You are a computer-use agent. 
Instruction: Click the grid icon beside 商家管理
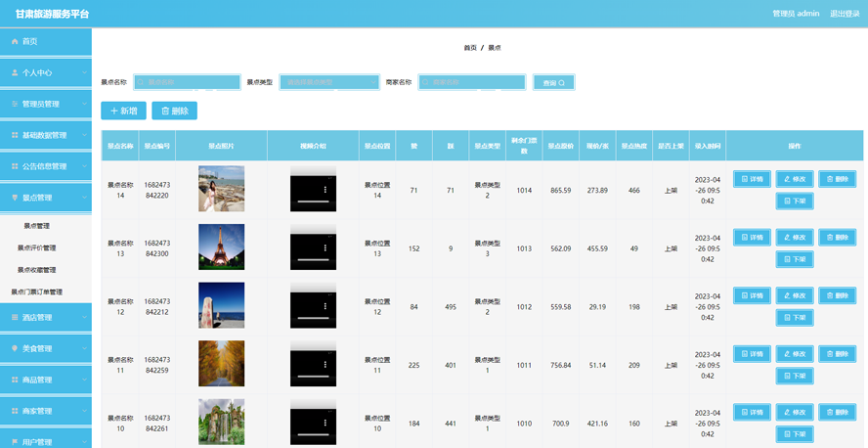[x=15, y=411]
